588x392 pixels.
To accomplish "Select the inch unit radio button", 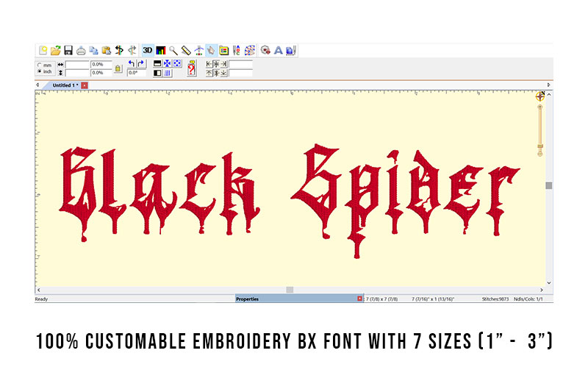I will (x=40, y=71).
